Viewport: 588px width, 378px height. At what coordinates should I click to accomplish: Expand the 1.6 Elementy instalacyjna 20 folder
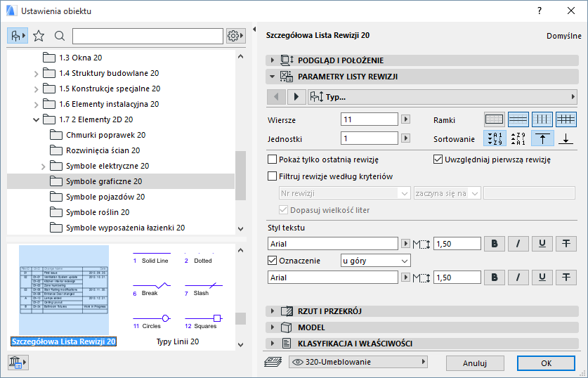(36, 104)
